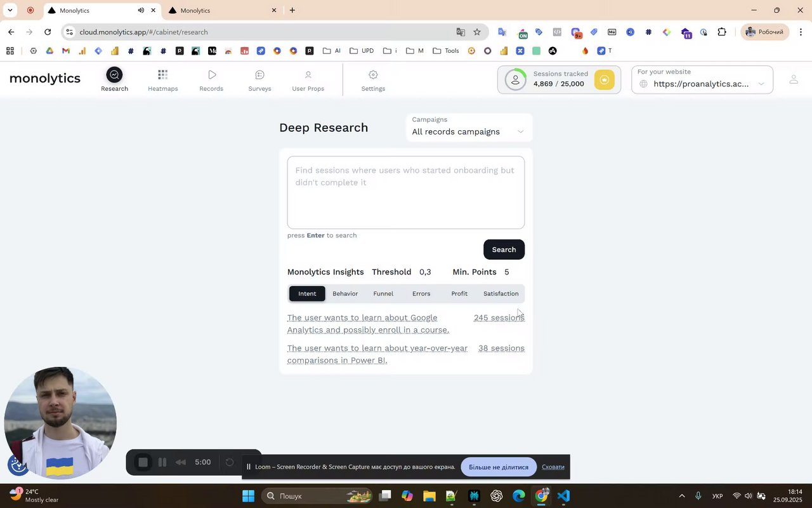Screen dimensions: 812x508
Task: Show hidden system tray icons
Action: [x=682, y=496]
